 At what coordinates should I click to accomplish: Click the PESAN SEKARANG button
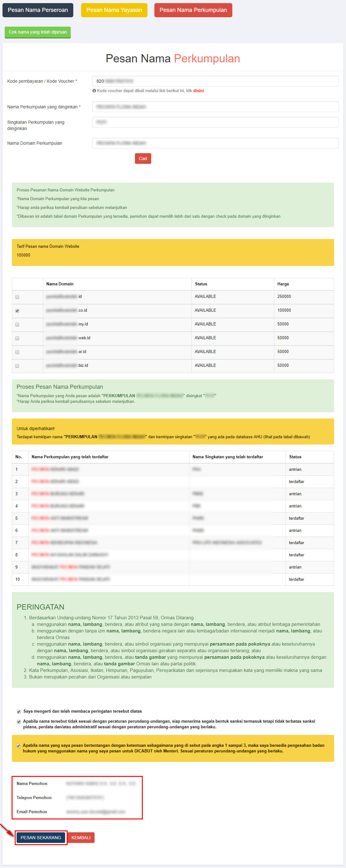[41, 837]
